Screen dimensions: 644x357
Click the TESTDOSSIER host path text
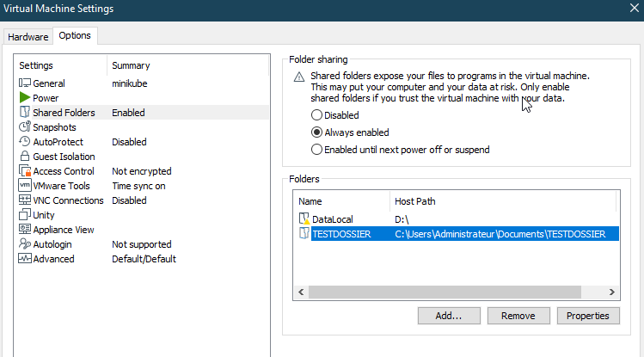(500, 234)
